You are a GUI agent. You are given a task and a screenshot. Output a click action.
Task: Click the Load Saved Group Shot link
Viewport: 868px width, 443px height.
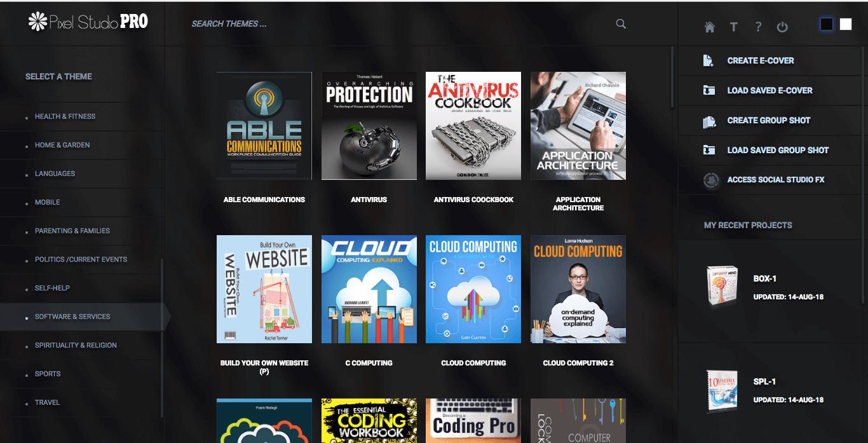click(x=778, y=150)
